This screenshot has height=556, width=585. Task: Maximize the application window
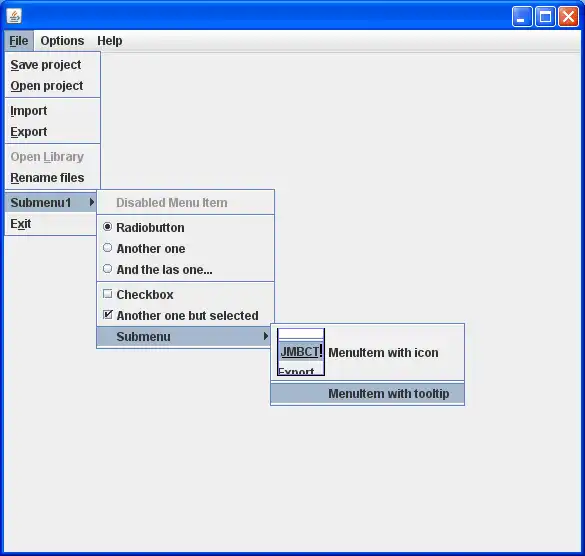click(x=545, y=16)
